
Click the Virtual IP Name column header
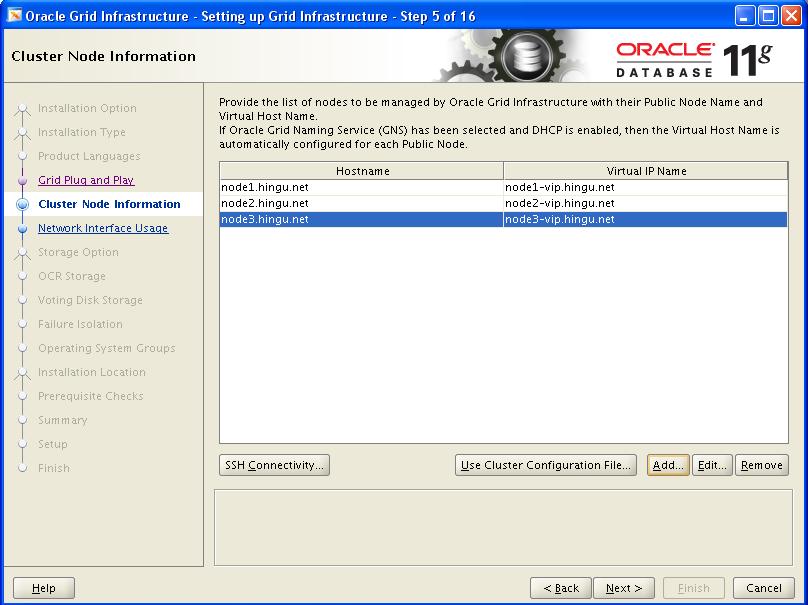click(x=646, y=171)
